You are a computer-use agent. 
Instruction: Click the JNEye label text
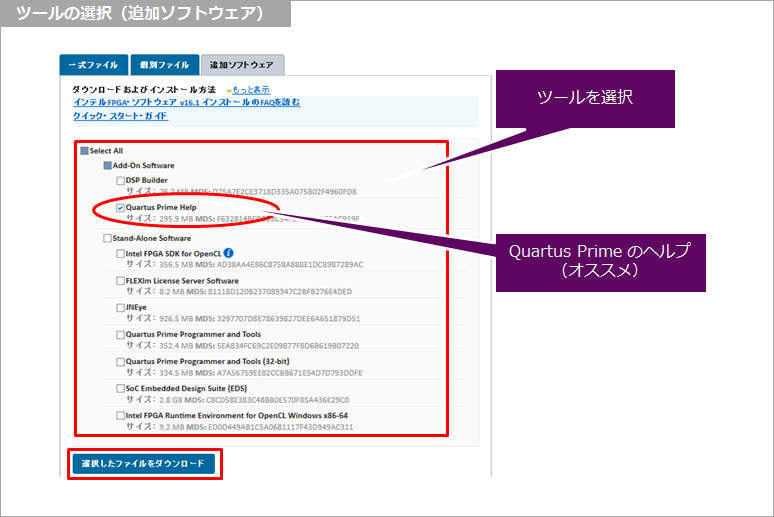tap(136, 307)
